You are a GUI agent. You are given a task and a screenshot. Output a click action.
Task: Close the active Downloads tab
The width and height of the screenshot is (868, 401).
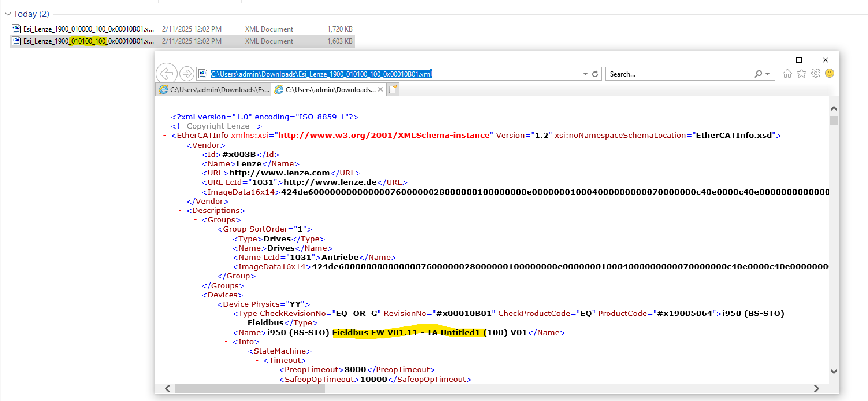point(380,89)
